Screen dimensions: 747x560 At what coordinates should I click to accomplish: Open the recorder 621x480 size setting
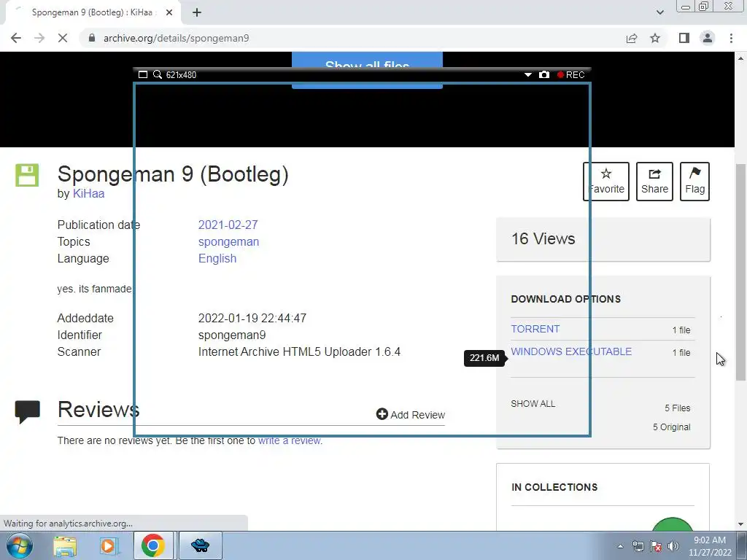pyautogui.click(x=181, y=75)
